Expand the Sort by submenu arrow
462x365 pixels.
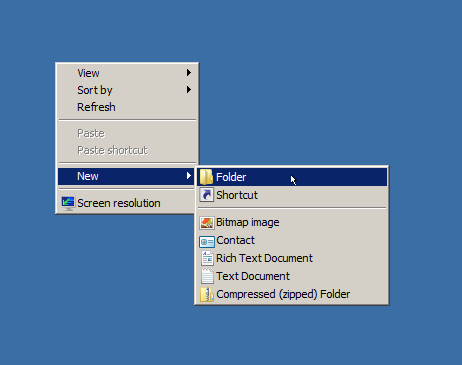tap(189, 90)
